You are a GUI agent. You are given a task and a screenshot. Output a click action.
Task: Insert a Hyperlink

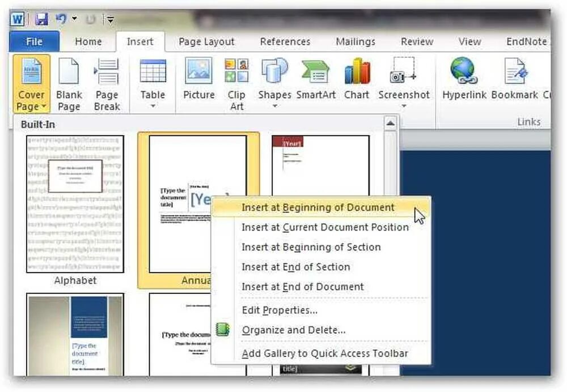(x=464, y=79)
